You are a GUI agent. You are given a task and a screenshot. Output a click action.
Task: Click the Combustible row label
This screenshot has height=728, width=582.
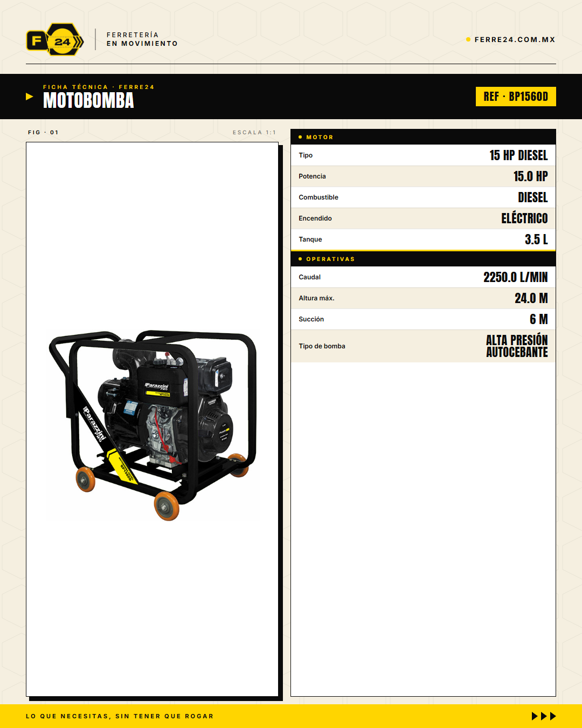(x=318, y=197)
